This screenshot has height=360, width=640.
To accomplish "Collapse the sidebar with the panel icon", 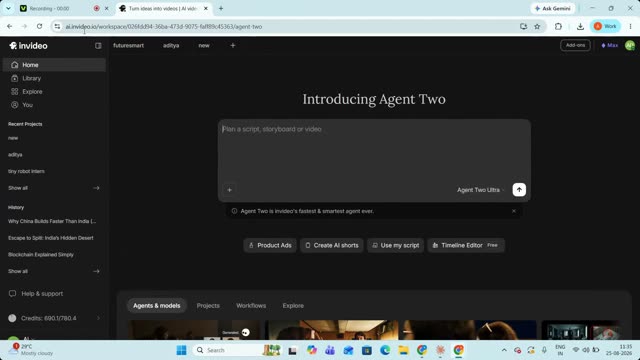I will (x=98, y=46).
